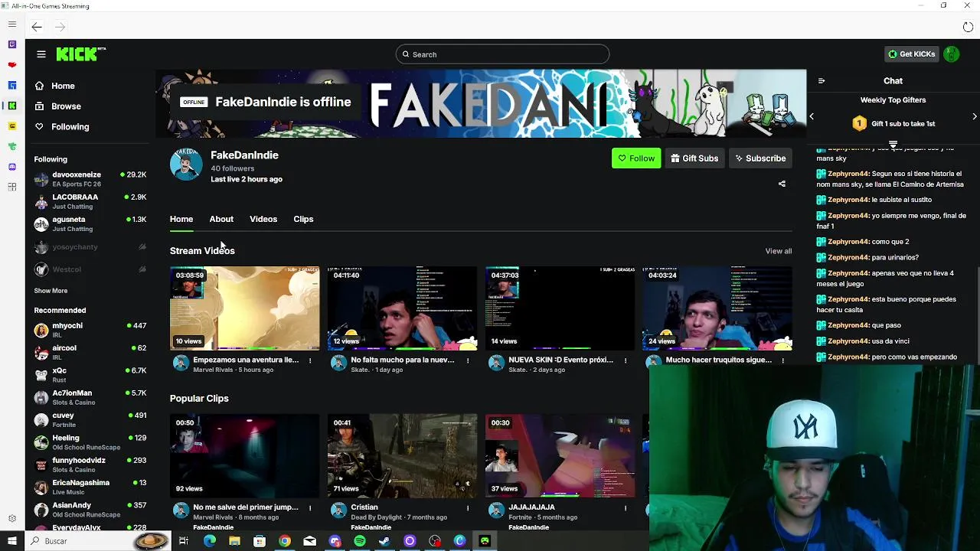
Task: Play the 03:08:59 Marvel Rivals stream video
Action: point(244,308)
